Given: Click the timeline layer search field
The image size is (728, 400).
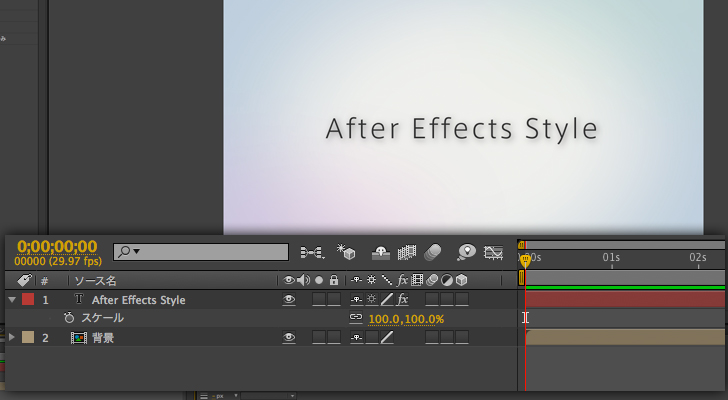Looking at the screenshot, I should pyautogui.click(x=201, y=252).
